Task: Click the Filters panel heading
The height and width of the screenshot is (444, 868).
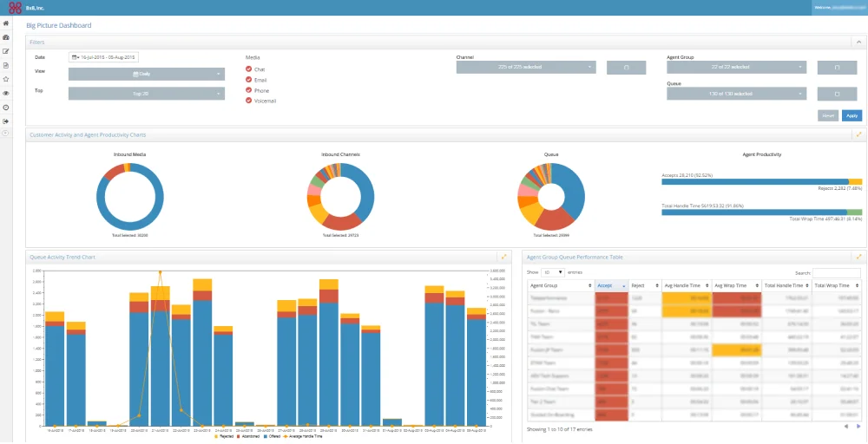Action: (x=37, y=42)
